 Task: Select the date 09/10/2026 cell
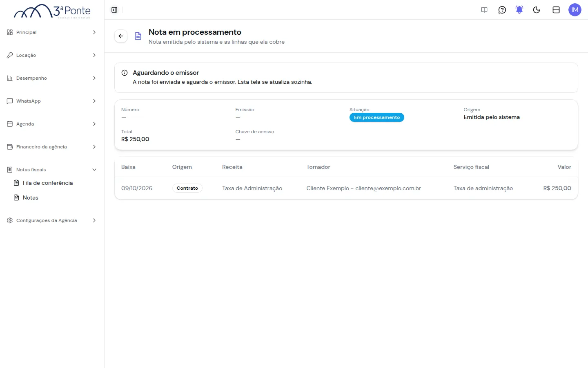(137, 188)
